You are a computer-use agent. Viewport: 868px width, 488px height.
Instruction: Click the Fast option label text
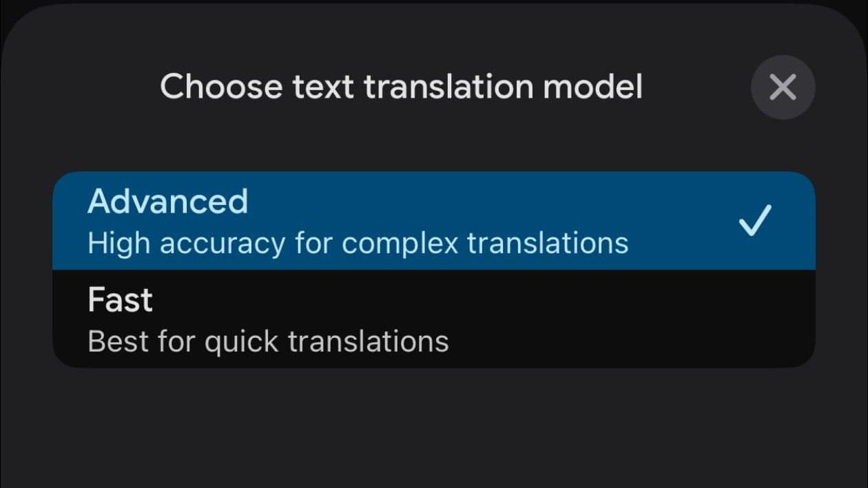coord(120,299)
